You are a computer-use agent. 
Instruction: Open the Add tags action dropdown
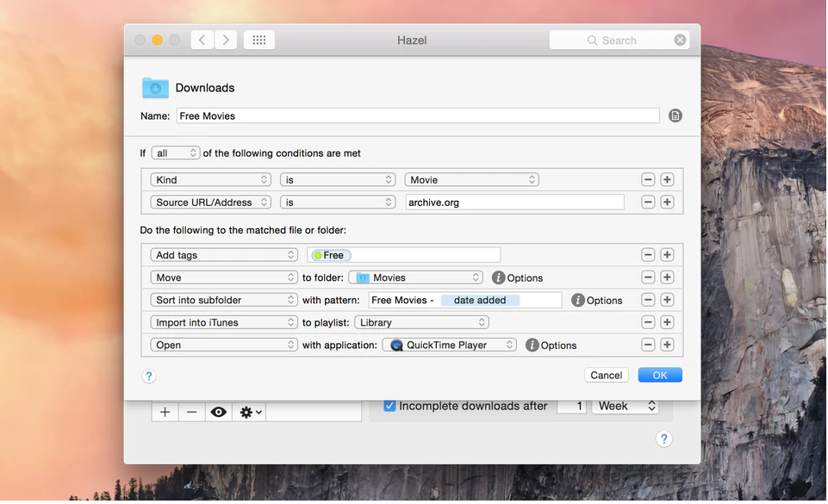[224, 255]
